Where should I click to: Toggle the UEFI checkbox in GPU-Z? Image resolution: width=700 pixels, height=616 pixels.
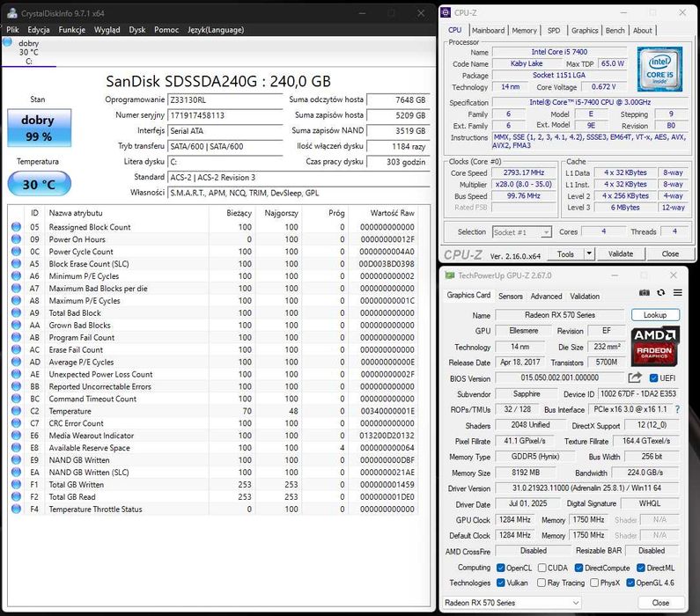click(653, 378)
